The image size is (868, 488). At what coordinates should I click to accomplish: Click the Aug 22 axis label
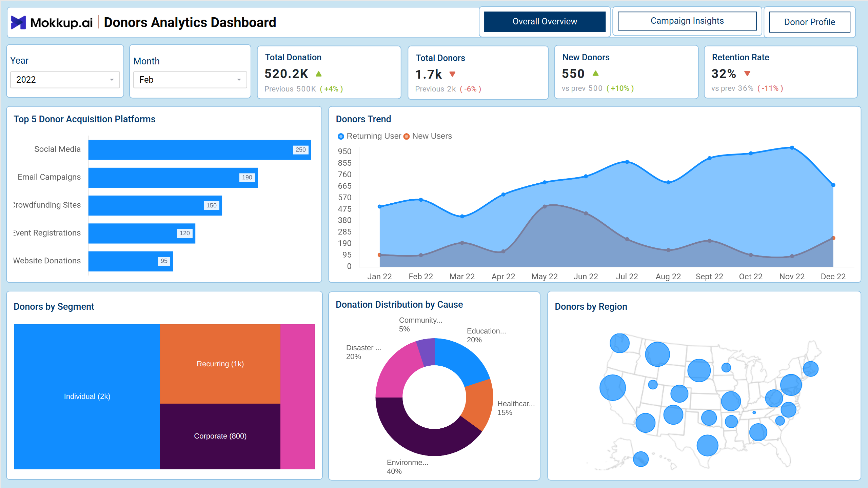pos(668,277)
